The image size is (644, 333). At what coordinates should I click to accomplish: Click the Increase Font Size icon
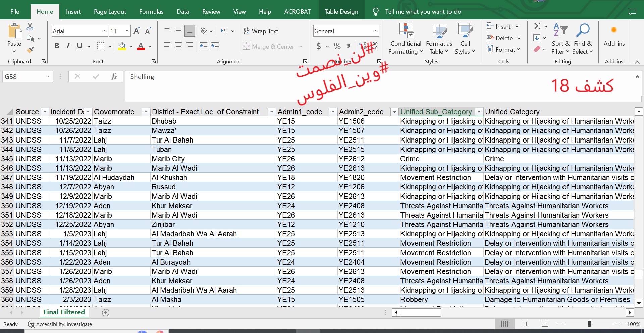137,31
